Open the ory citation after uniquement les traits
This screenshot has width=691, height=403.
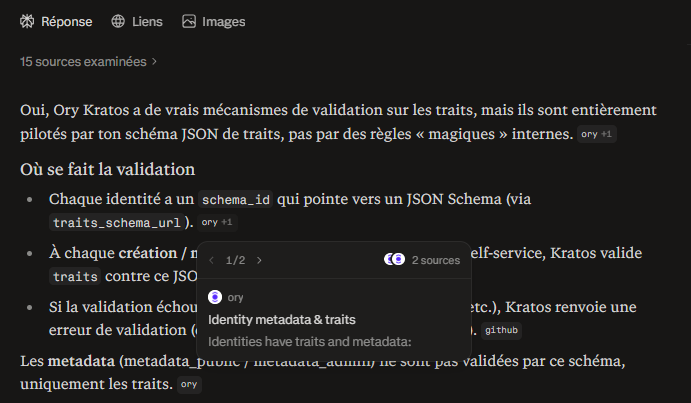190,384
